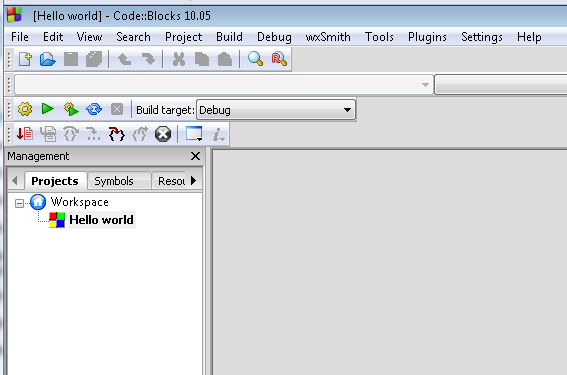Screen dimensions: 567x375
Task: Open the Edit menu
Action: 53,37
